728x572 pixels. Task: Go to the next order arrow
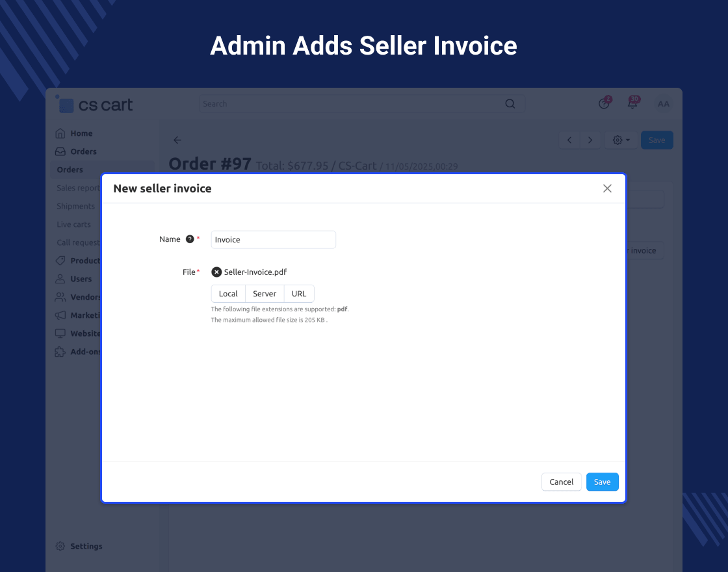[590, 140]
